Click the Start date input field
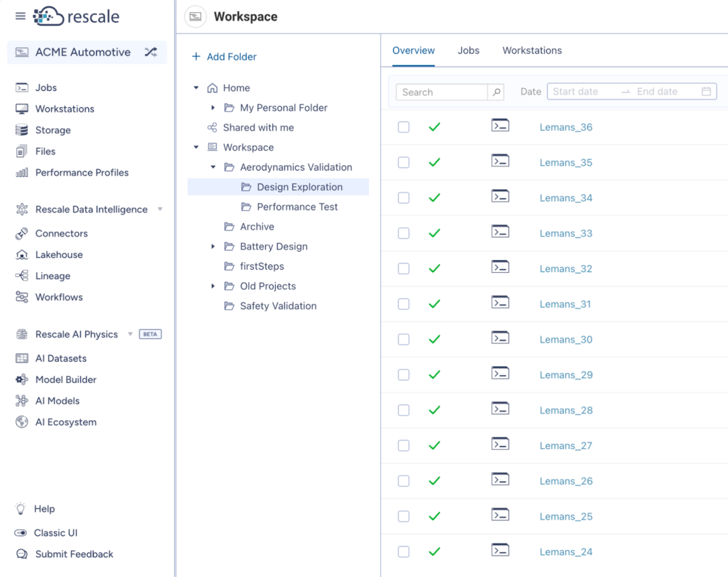 point(582,92)
